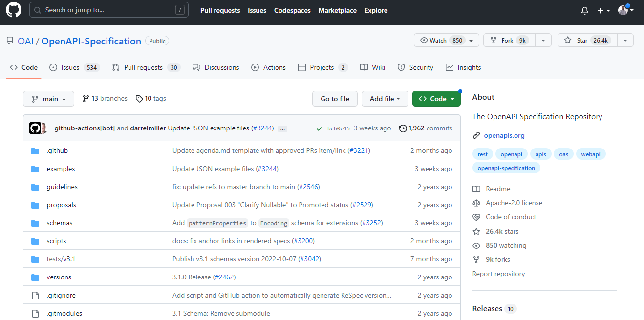
Task: Open the .github folder
Action: click(57, 150)
